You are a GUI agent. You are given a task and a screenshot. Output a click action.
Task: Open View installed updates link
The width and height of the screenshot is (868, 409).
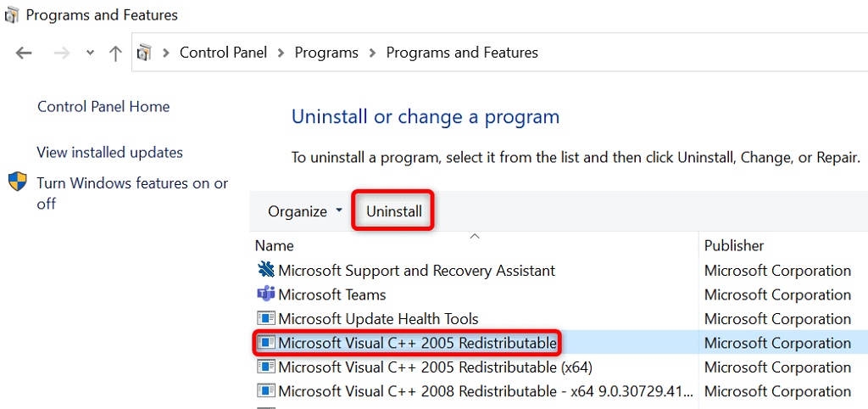(110, 153)
